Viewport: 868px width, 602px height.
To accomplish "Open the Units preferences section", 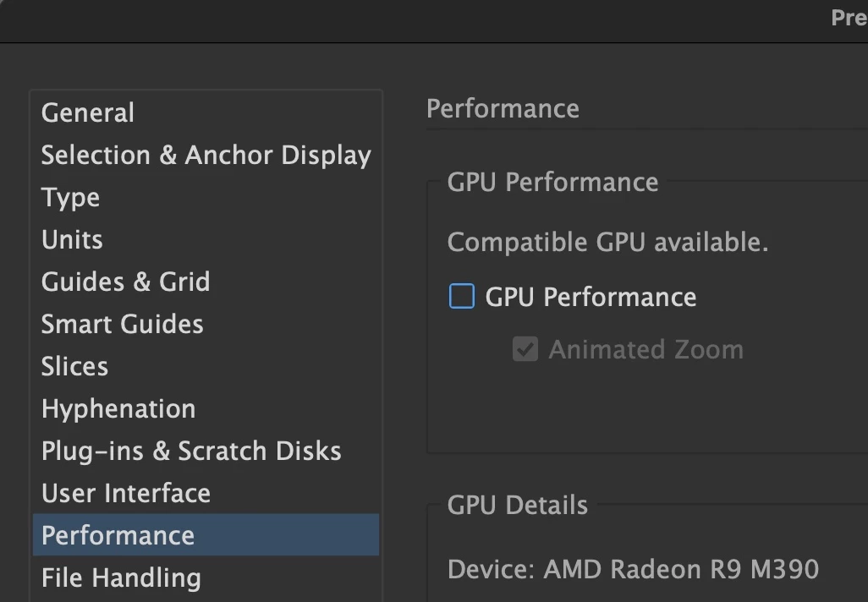I will pyautogui.click(x=72, y=239).
